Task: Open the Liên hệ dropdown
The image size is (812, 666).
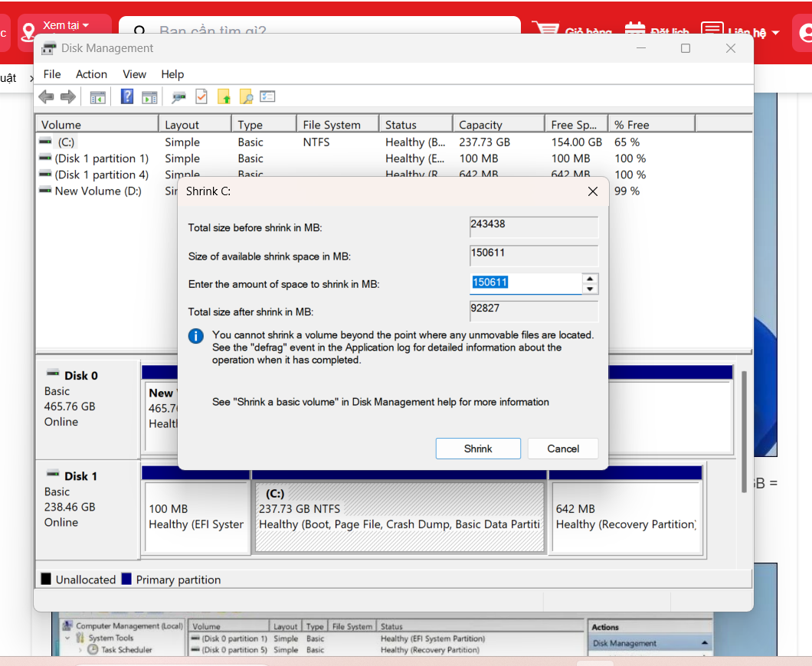Action: [x=748, y=31]
